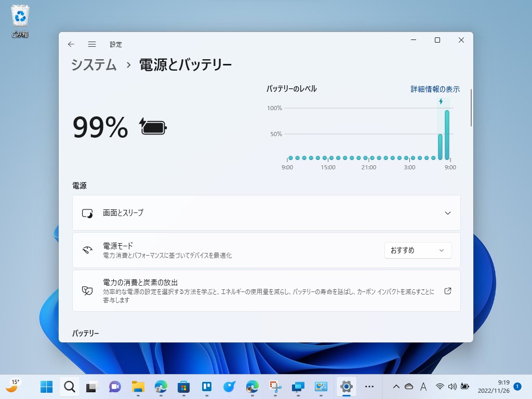Open Chat from the taskbar
The image size is (532, 399).
coord(114,387)
